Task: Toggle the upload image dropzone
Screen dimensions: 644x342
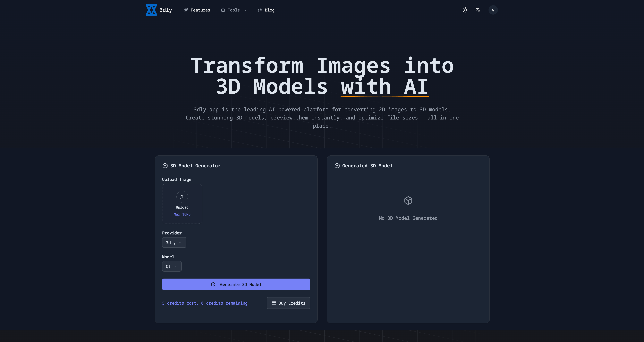Action: pos(182,204)
